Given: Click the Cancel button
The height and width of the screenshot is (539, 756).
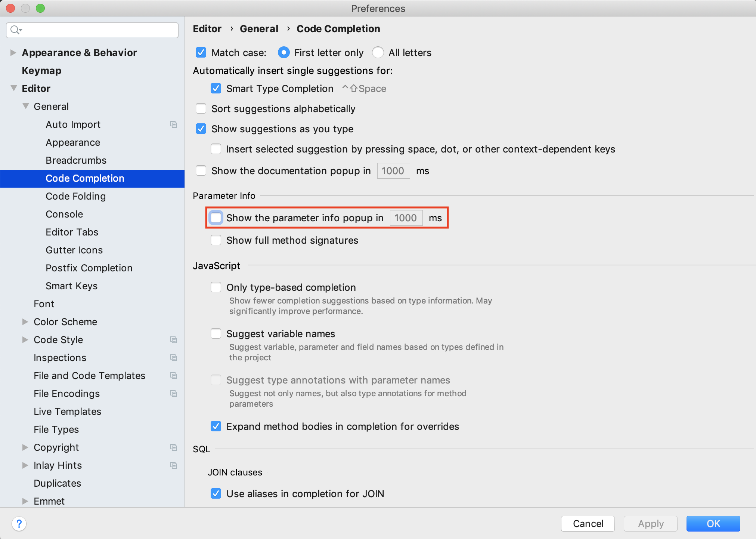Looking at the screenshot, I should tap(588, 524).
